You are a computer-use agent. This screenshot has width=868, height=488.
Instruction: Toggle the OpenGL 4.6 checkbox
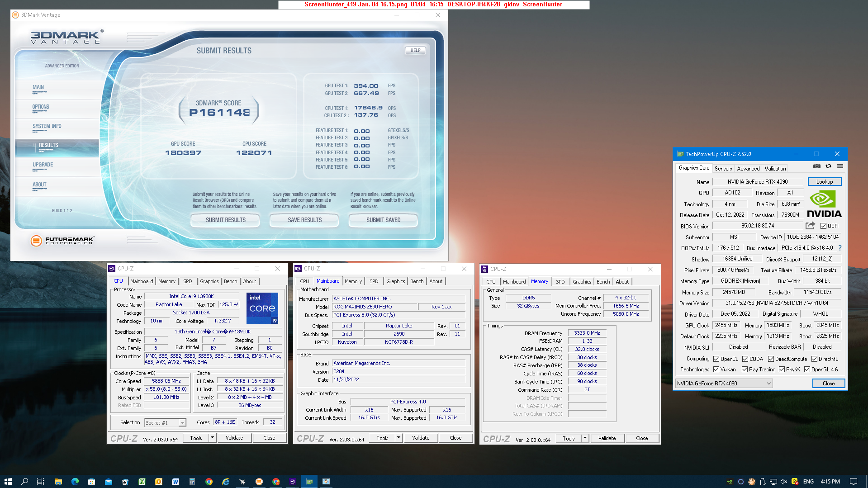click(807, 369)
